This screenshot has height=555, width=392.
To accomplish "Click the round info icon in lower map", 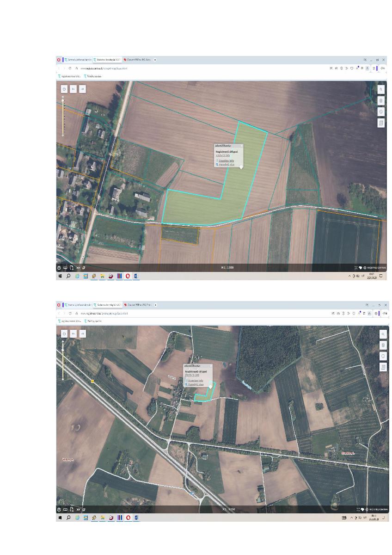I will tap(383, 356).
